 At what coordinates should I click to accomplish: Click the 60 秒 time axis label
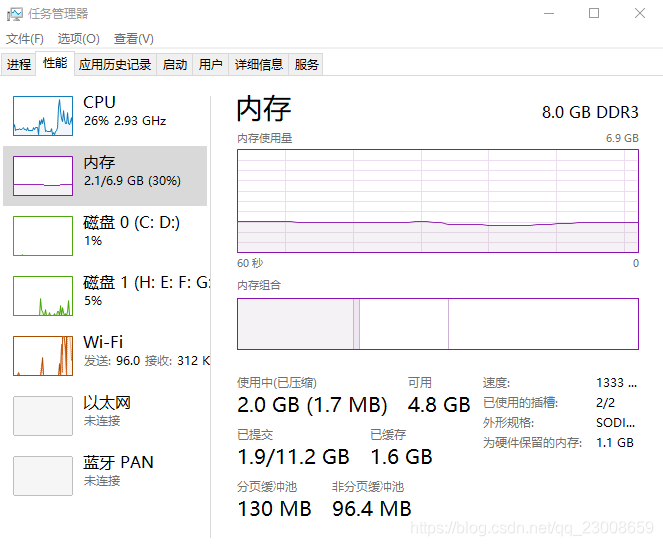pyautogui.click(x=250, y=263)
